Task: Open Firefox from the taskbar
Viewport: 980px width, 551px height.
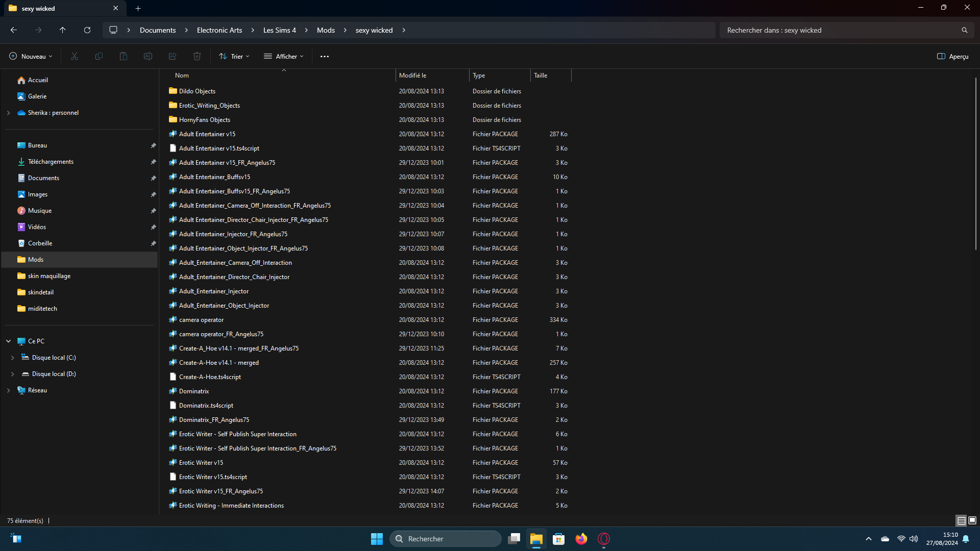Action: pos(581,539)
